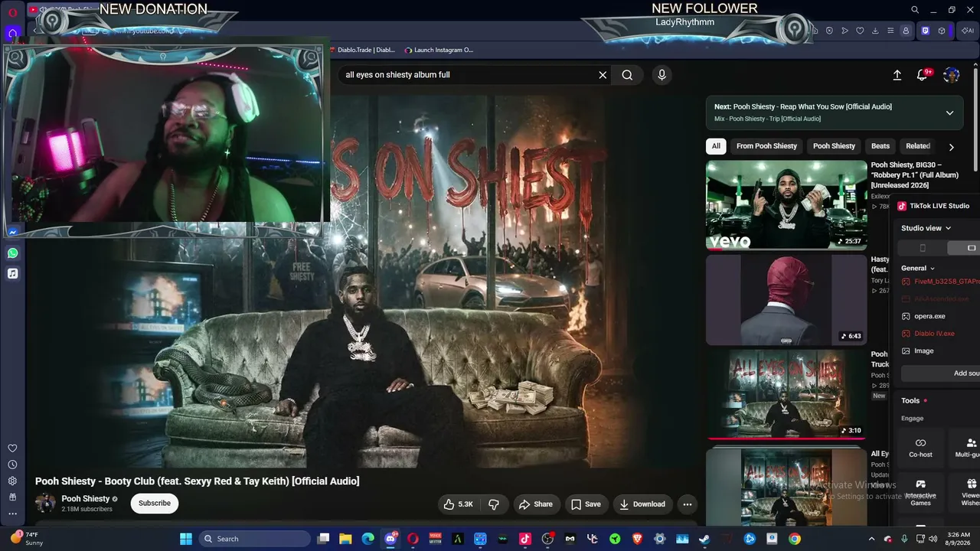This screenshot has width=980, height=551.
Task: Share the Booty Club video
Action: [535, 504]
